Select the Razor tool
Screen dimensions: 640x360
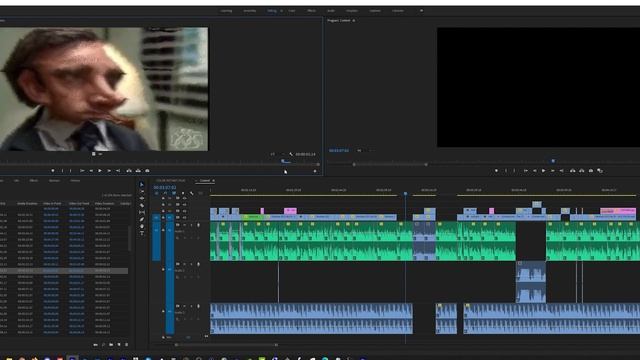[x=142, y=205]
